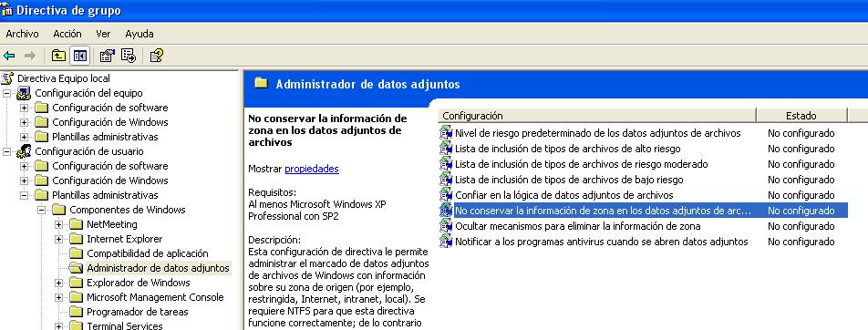Click the folder icon next to NetMeeting

click(77, 224)
